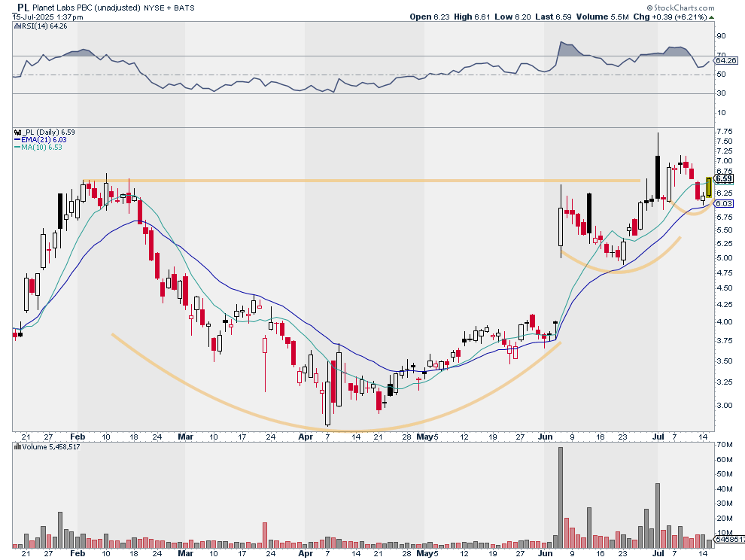The image size is (745, 560).
Task: Open the StockCharts.com copyright link
Action: tap(680, 8)
